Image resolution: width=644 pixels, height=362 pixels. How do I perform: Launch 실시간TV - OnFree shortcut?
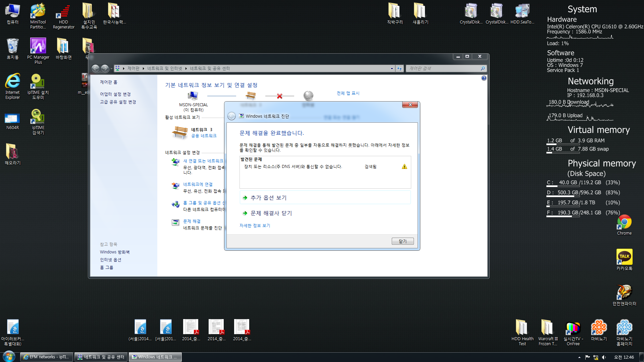(573, 333)
